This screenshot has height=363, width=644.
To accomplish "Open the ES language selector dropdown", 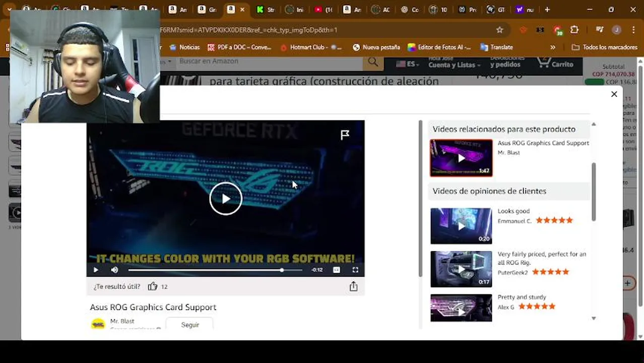I will [408, 64].
